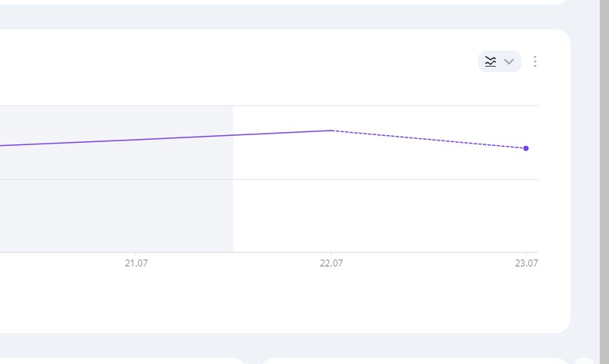Click the solid purple line above 21.07
This screenshot has height=364, width=609.
coord(136,140)
